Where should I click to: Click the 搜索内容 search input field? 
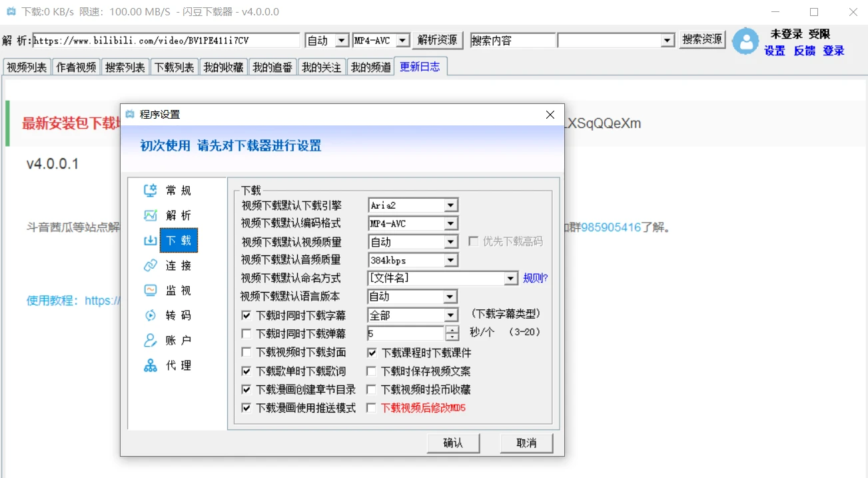(x=513, y=41)
